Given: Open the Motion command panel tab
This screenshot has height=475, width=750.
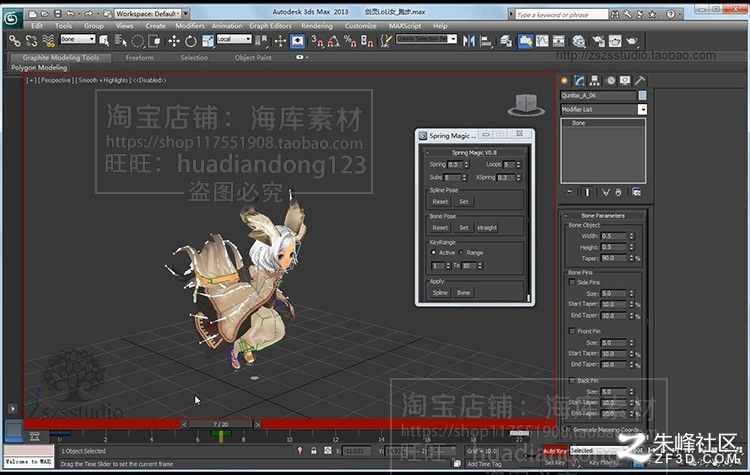Looking at the screenshot, I should click(610, 80).
